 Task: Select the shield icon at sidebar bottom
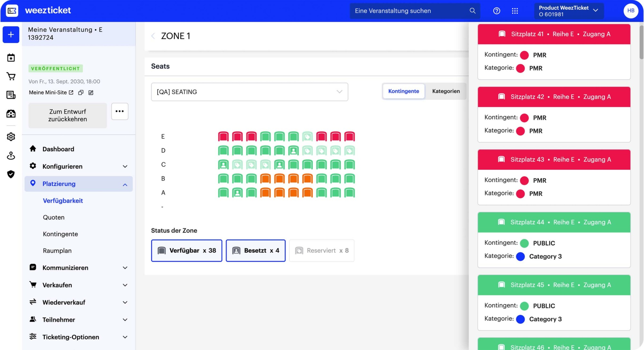click(x=11, y=174)
